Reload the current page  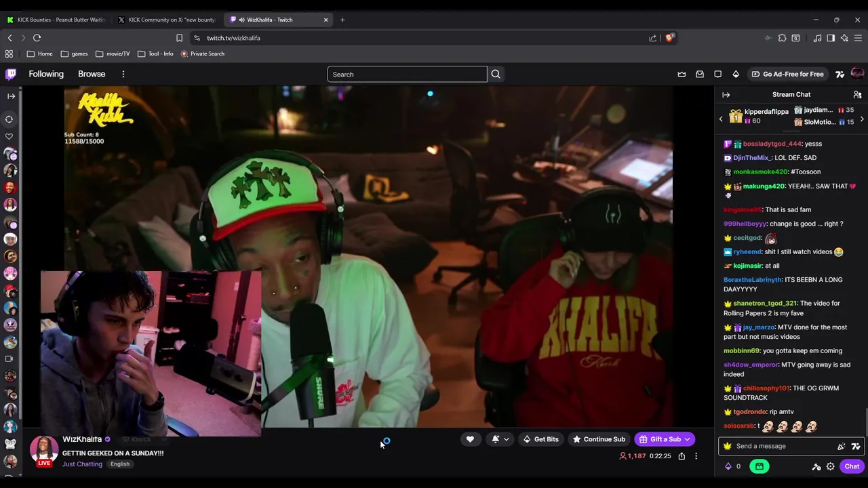37,38
